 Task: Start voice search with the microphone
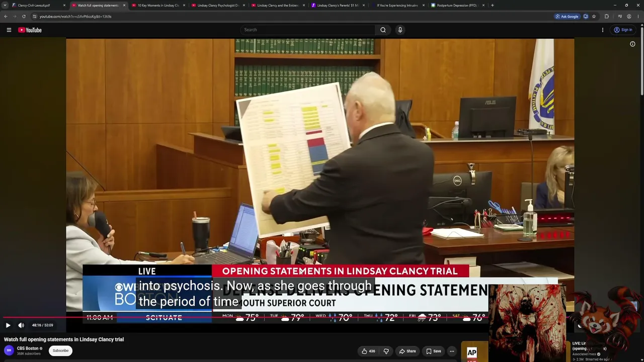pos(400,30)
